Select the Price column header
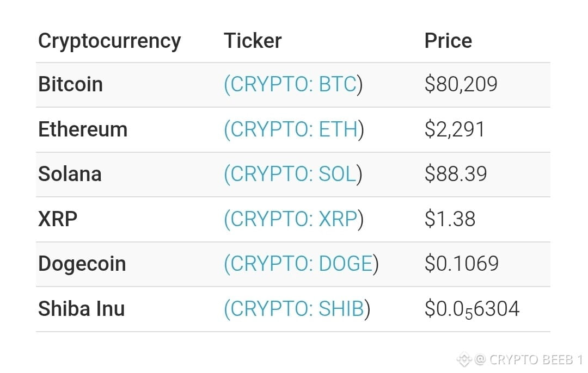 (x=448, y=41)
